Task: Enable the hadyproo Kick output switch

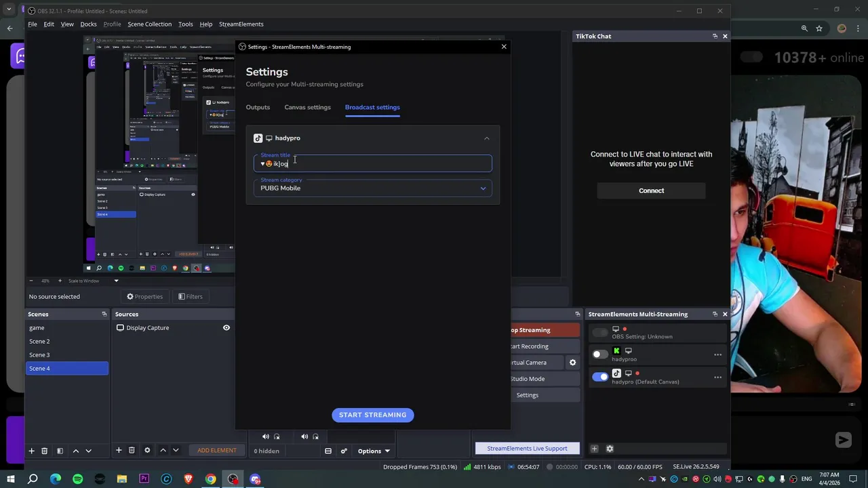Action: 600,354
